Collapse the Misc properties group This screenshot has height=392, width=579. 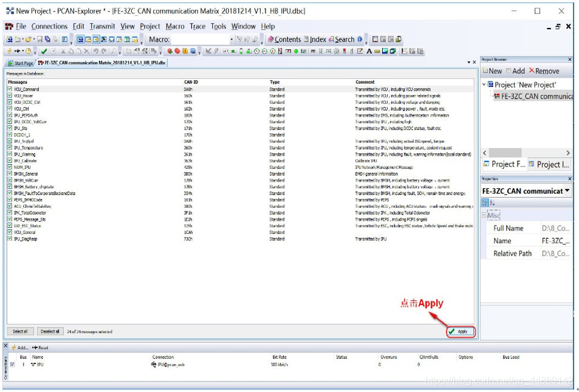point(484,215)
